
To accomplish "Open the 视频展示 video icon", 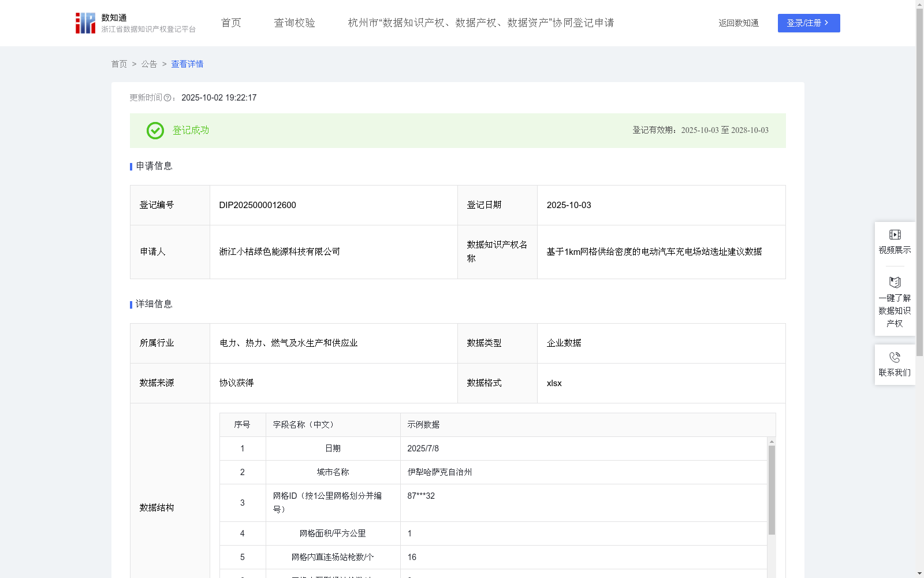I will coord(895,235).
